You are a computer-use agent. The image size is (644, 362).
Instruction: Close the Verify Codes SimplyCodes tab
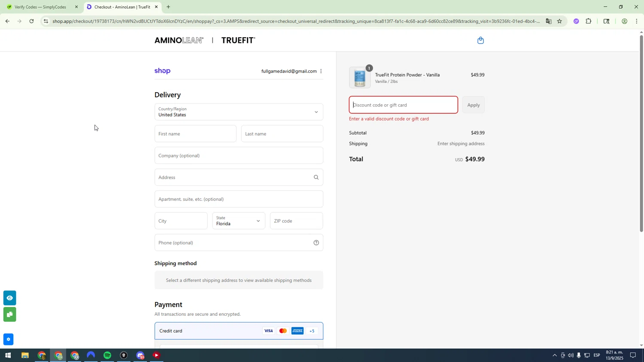click(76, 7)
